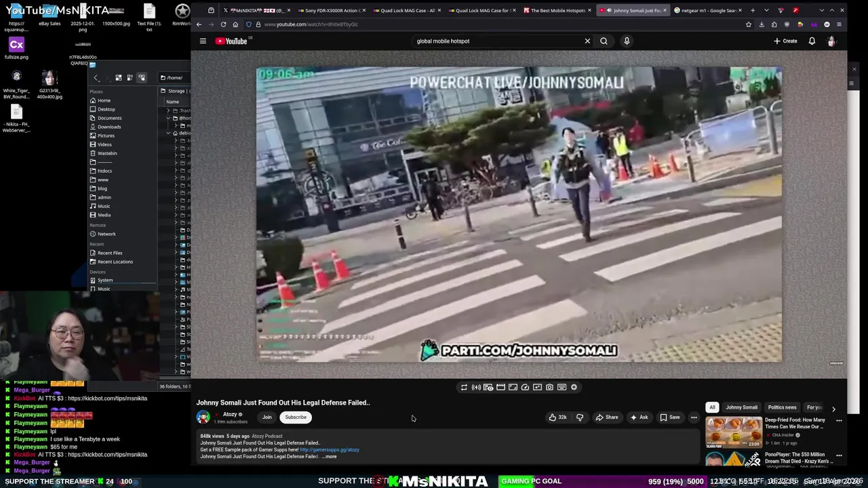Open the YouTube account avatar menu
This screenshot has height=488, width=868.
pos(831,41)
